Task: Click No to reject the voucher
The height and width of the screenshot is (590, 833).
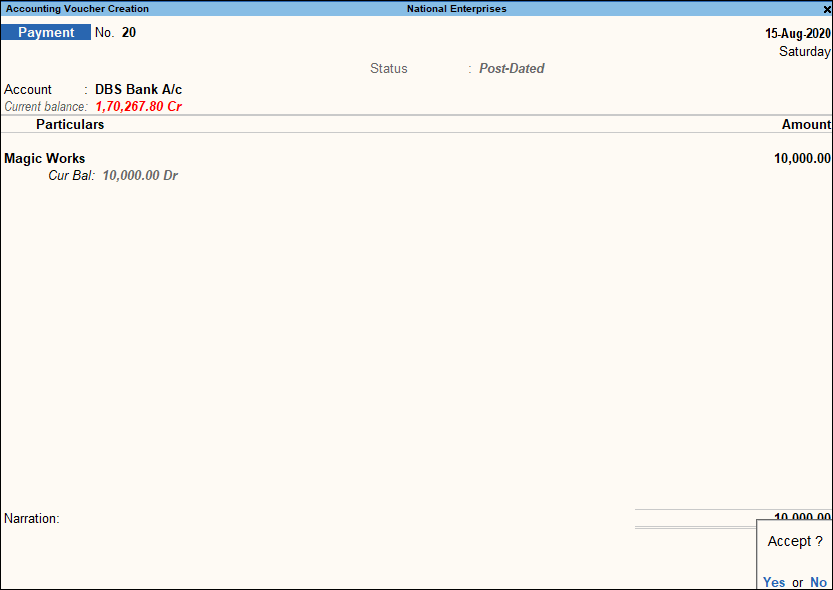Action: click(818, 582)
